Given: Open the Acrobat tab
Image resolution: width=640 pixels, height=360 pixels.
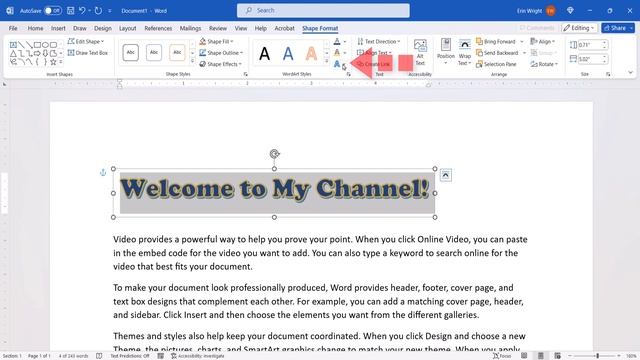Looking at the screenshot, I should coord(284,28).
